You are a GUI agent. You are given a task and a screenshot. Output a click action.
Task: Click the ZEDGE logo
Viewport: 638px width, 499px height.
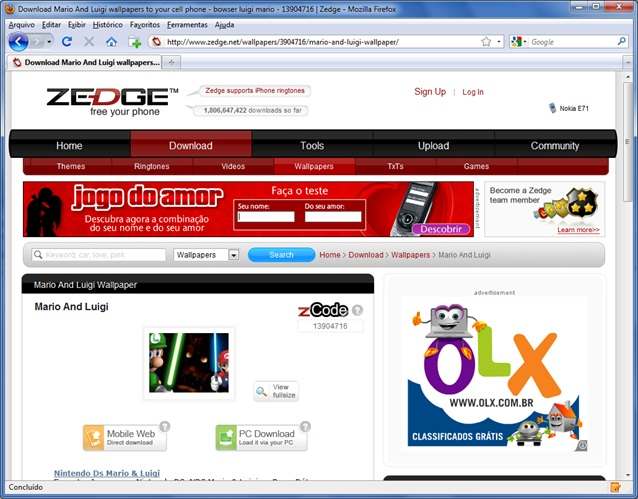pos(112,101)
